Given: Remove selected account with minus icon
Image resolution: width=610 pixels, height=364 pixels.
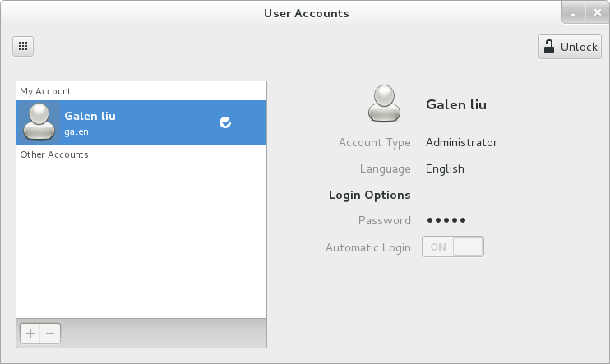Looking at the screenshot, I should [x=50, y=334].
